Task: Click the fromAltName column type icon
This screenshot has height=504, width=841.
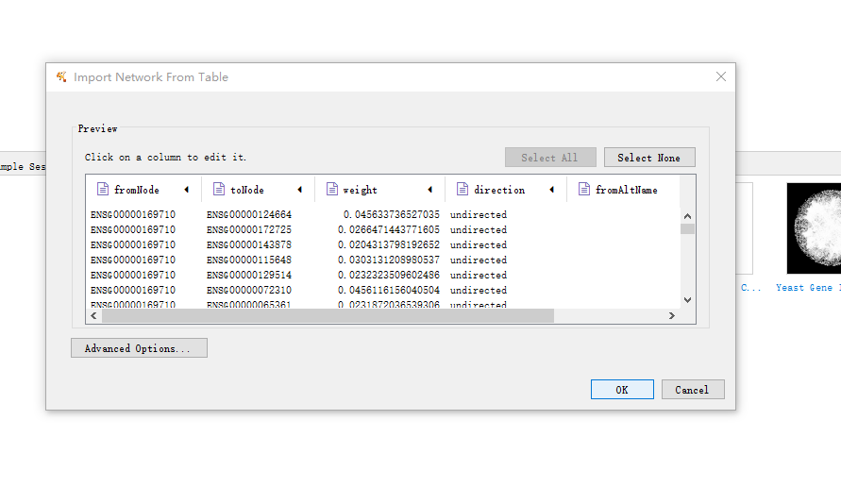Action: point(584,190)
